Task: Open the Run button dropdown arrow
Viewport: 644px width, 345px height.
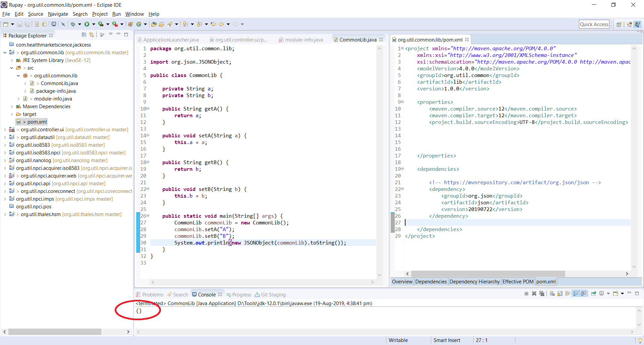Action: click(94, 24)
